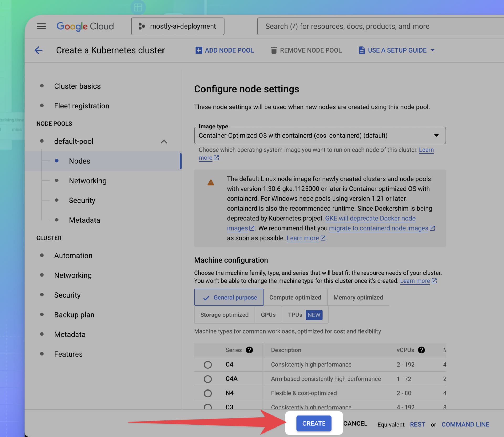Image resolution: width=504 pixels, height=437 pixels.
Task: Select the Arm-based C4A series
Action: pyautogui.click(x=208, y=379)
